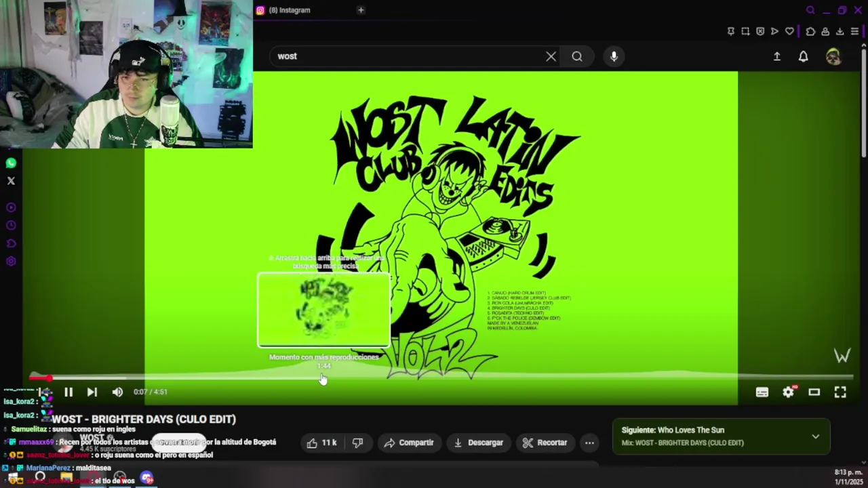Open the browser profile icon
This screenshot has height=488, width=868.
(825, 31)
